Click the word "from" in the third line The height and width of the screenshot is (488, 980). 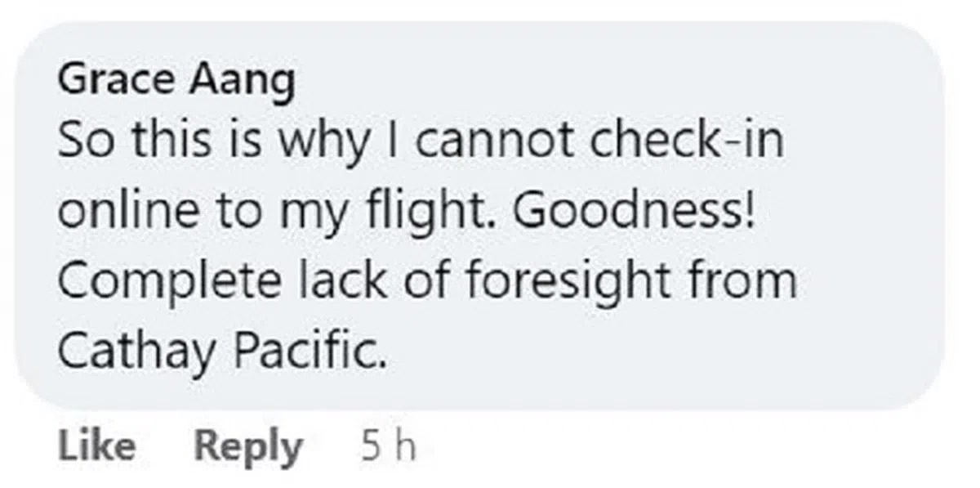748,281
